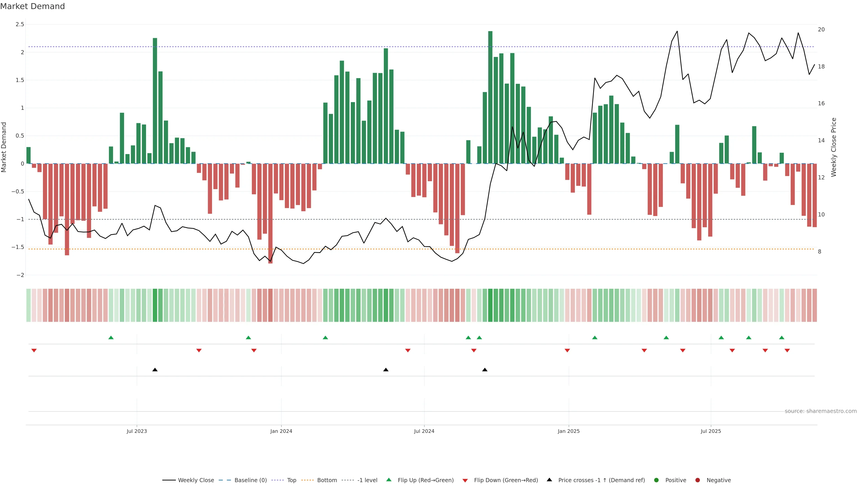
Task: Click the source: sharemaestro.com text
Action: [821, 411]
